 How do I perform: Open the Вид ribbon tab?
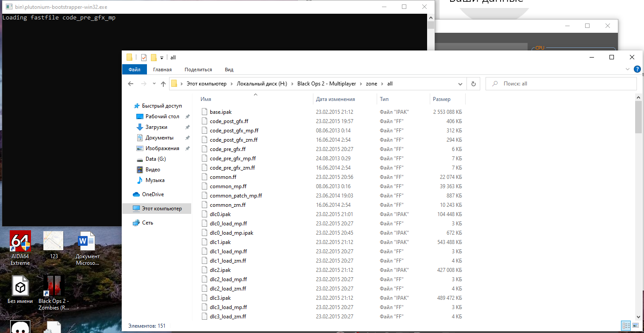[229, 70]
